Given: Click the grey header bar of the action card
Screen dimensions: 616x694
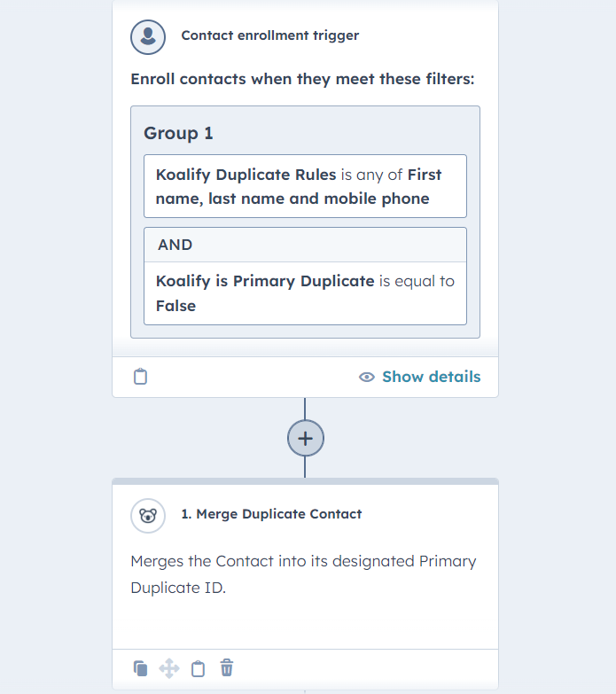Looking at the screenshot, I should [305, 481].
